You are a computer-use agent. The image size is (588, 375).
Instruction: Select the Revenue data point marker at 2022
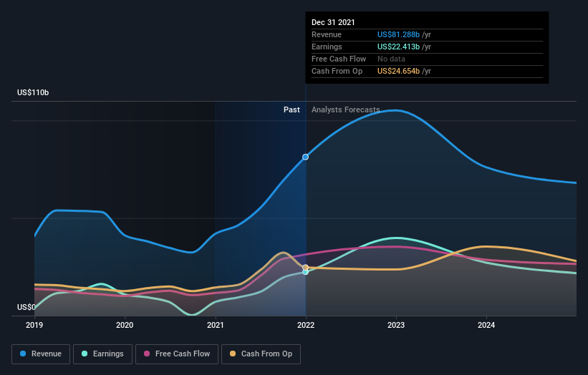pyautogui.click(x=306, y=157)
